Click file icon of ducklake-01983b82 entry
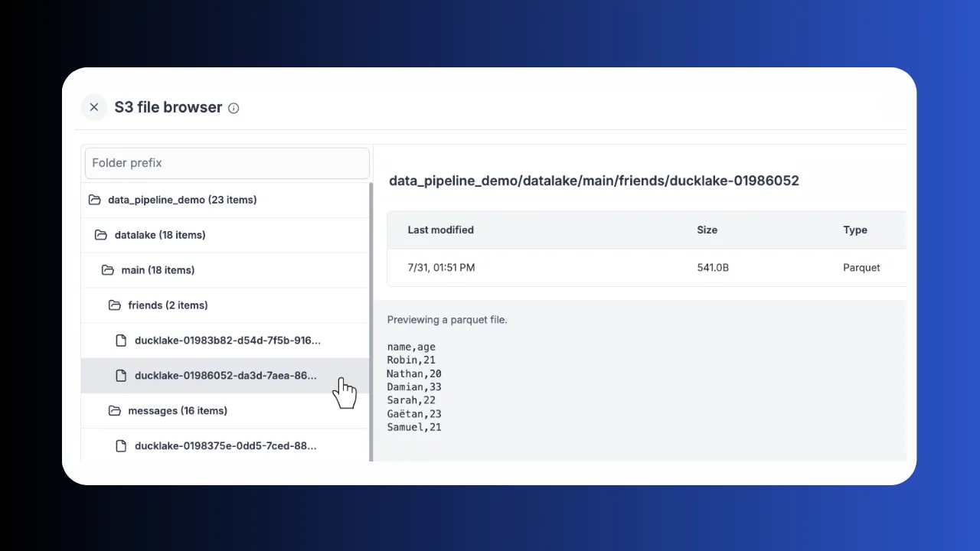This screenshot has height=551, width=980. (x=121, y=341)
